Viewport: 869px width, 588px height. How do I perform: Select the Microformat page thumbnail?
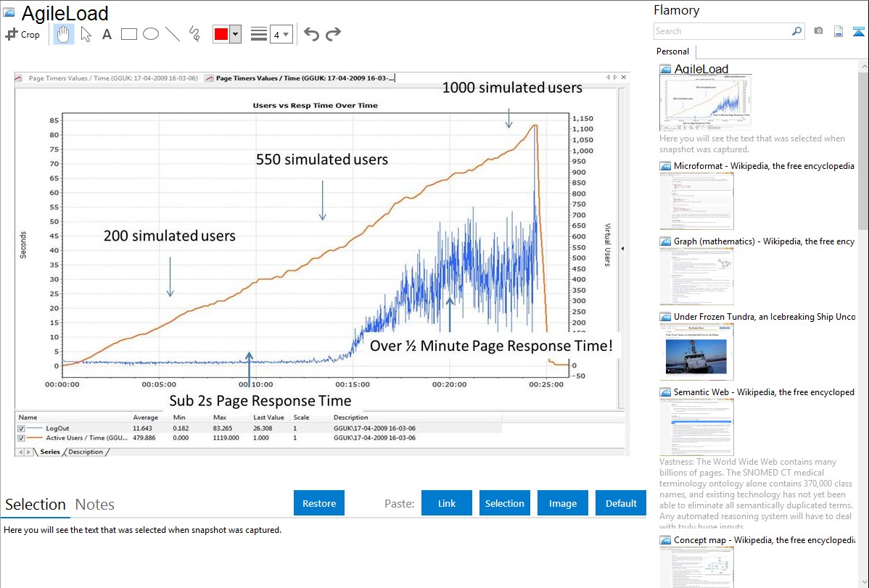click(x=696, y=201)
